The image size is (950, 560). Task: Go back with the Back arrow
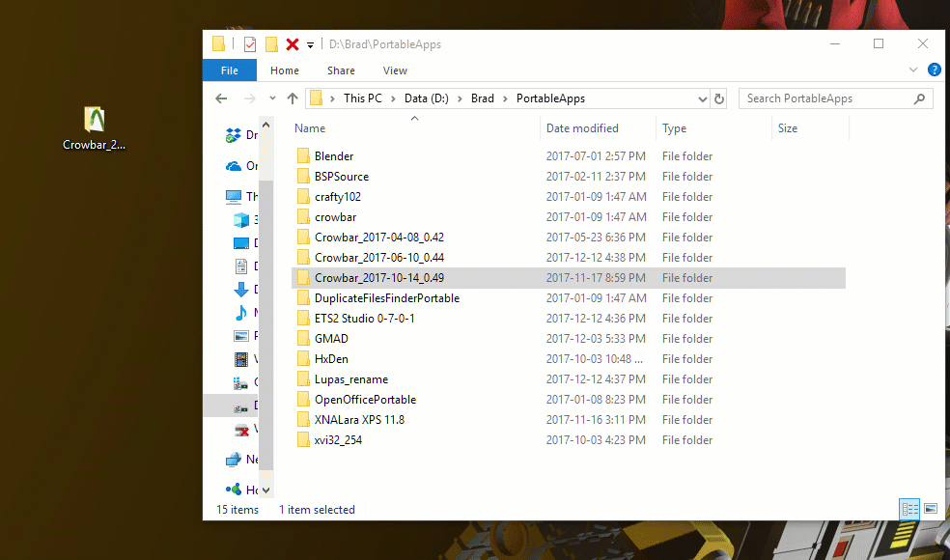(x=221, y=98)
